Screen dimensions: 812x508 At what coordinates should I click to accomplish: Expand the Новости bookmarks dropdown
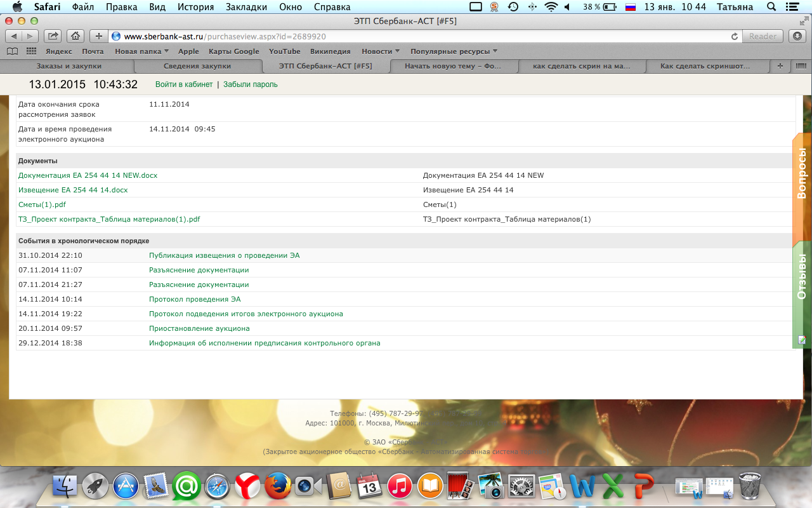tap(381, 51)
